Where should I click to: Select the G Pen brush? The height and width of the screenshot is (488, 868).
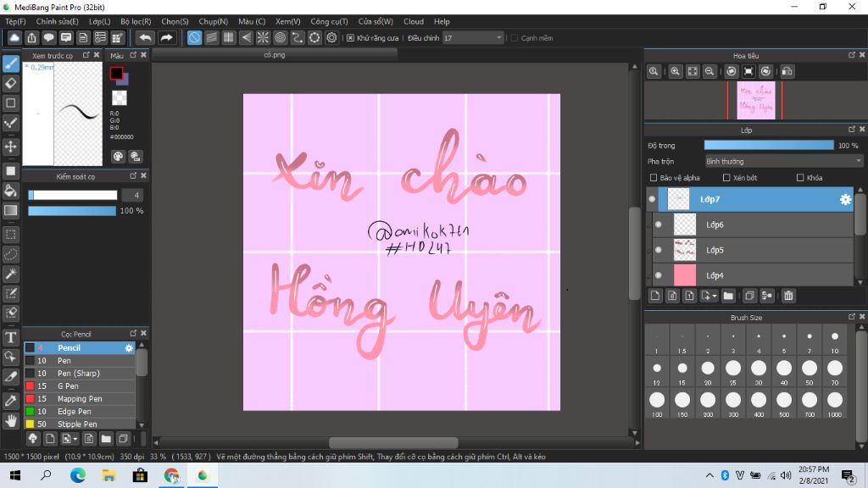point(79,386)
